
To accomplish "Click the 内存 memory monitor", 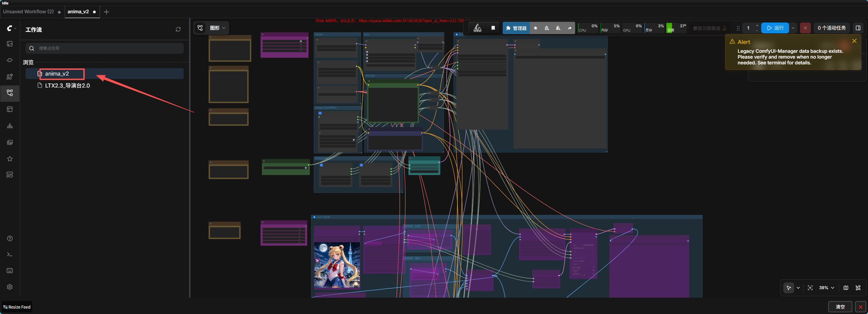I will [x=610, y=28].
